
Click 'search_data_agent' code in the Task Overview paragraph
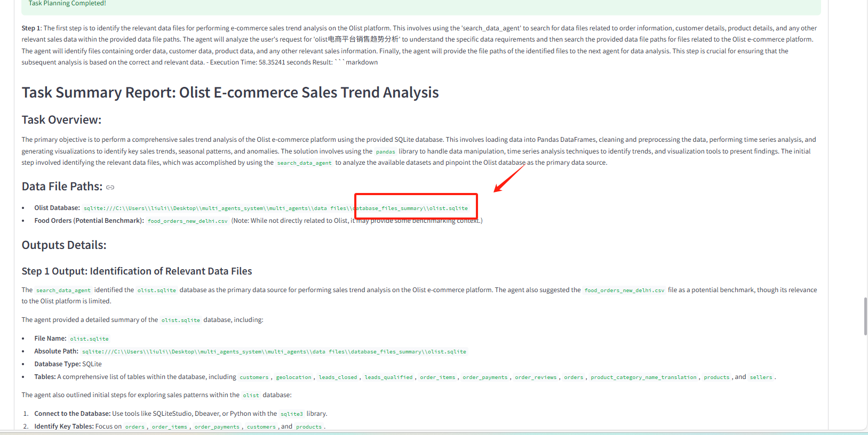(x=305, y=163)
